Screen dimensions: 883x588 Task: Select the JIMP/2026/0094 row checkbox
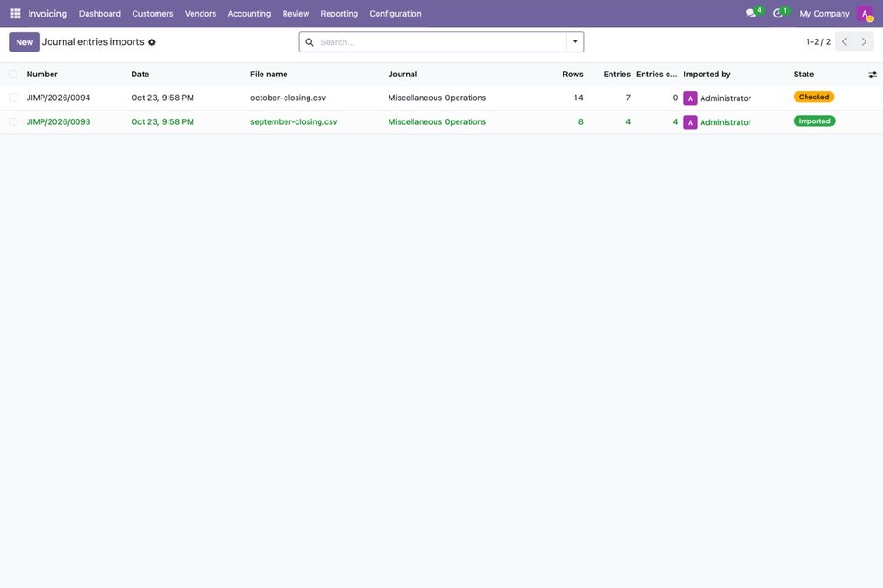pyautogui.click(x=14, y=98)
